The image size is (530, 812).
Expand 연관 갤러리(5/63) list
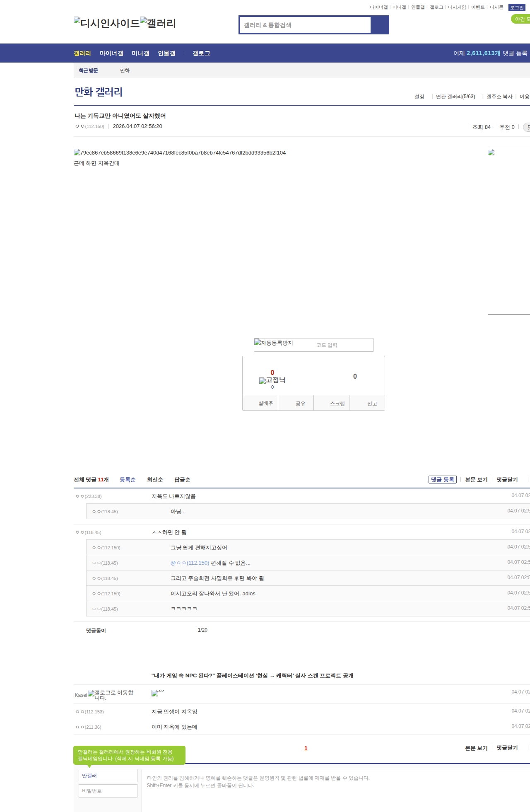pyautogui.click(x=455, y=97)
